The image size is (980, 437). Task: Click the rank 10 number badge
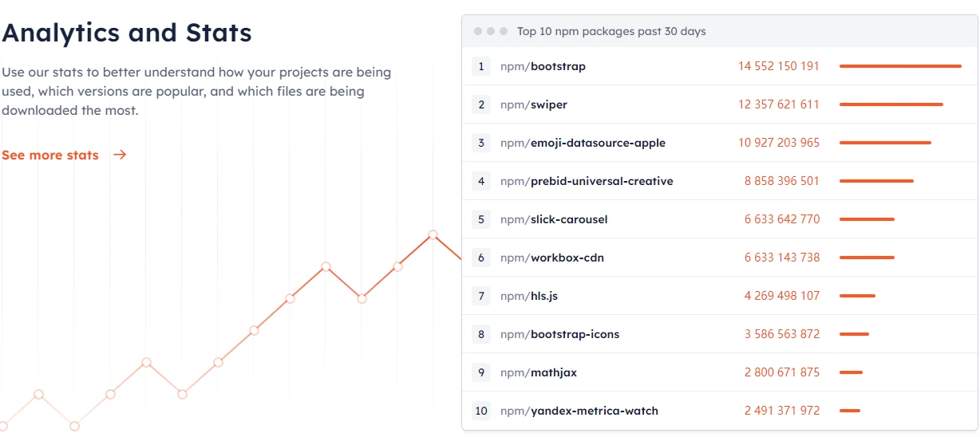point(481,411)
